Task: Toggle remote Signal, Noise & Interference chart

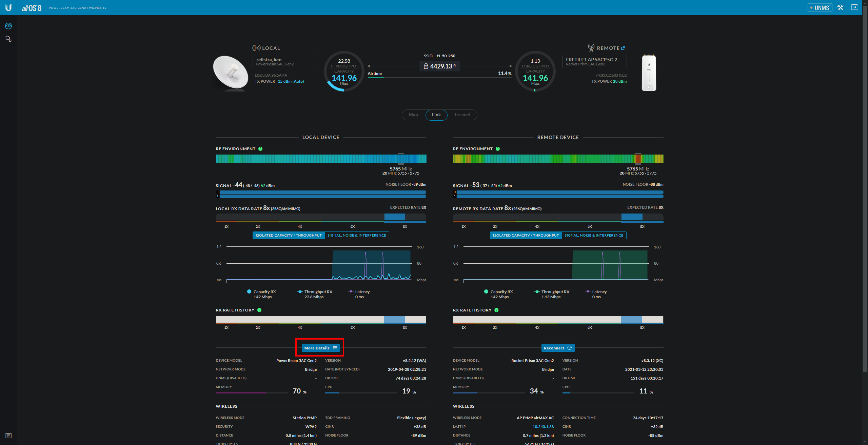Action: 594,235
